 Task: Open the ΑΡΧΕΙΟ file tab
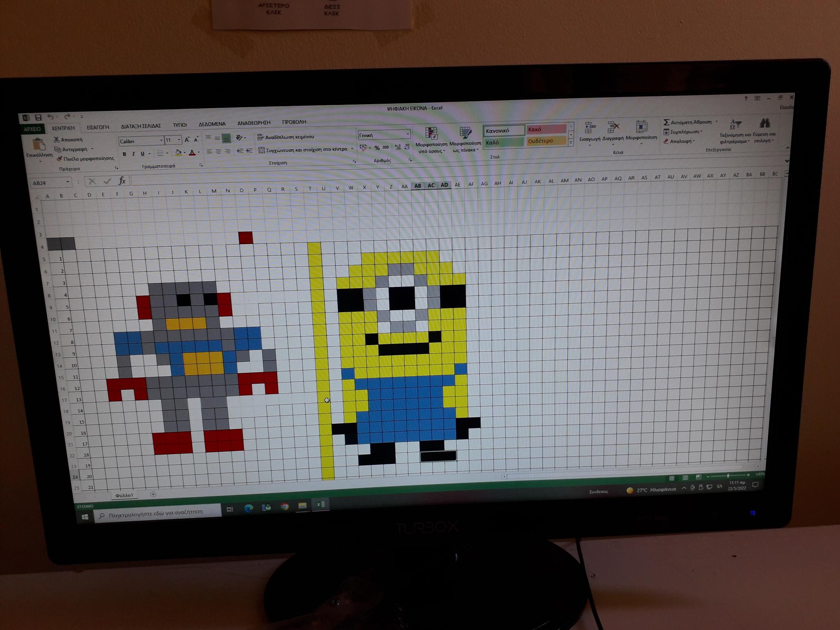point(32,129)
